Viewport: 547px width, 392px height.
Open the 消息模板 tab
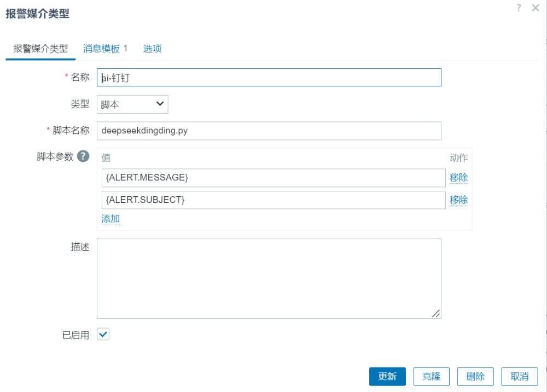[x=106, y=49]
